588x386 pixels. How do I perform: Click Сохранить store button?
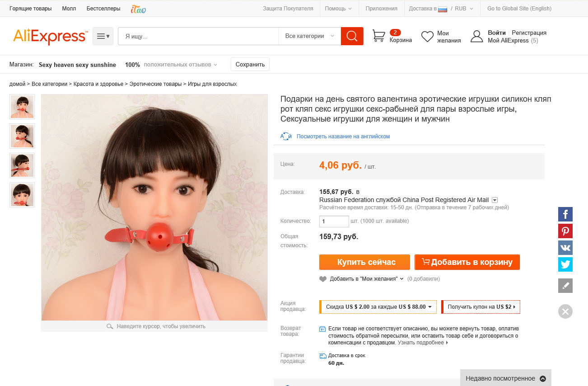[250, 64]
